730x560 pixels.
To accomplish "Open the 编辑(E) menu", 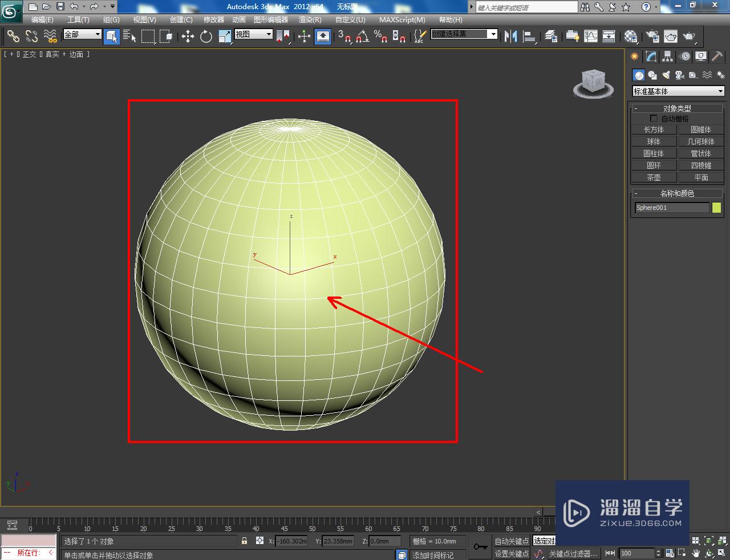I will coord(42,20).
